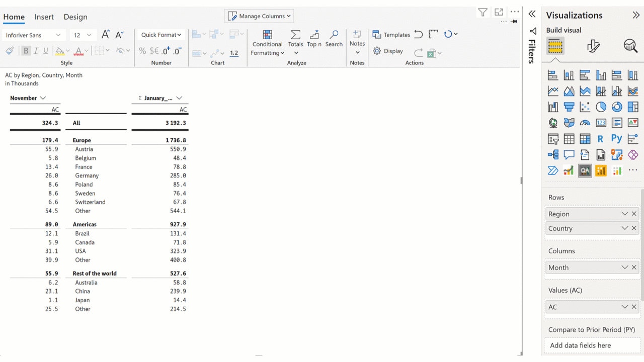Open the more options ellipsis on visual
The image size is (644, 362).
(x=515, y=12)
